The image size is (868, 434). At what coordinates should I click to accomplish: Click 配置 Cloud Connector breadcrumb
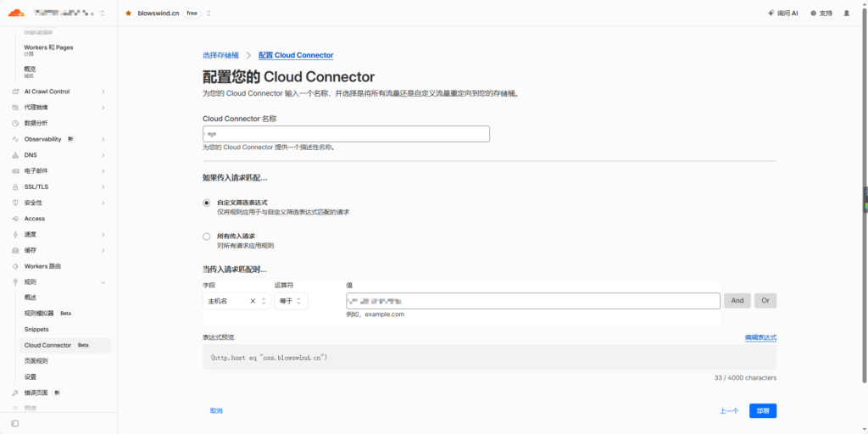click(296, 55)
